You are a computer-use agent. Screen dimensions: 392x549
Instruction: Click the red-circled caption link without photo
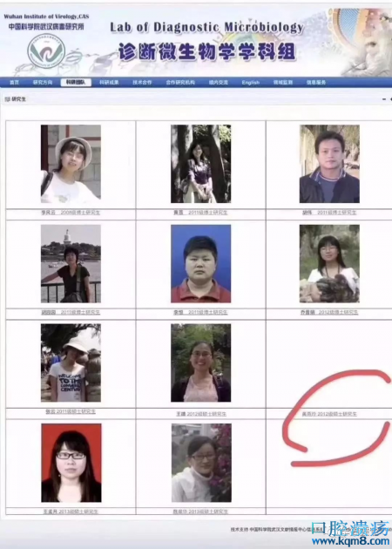click(x=329, y=414)
